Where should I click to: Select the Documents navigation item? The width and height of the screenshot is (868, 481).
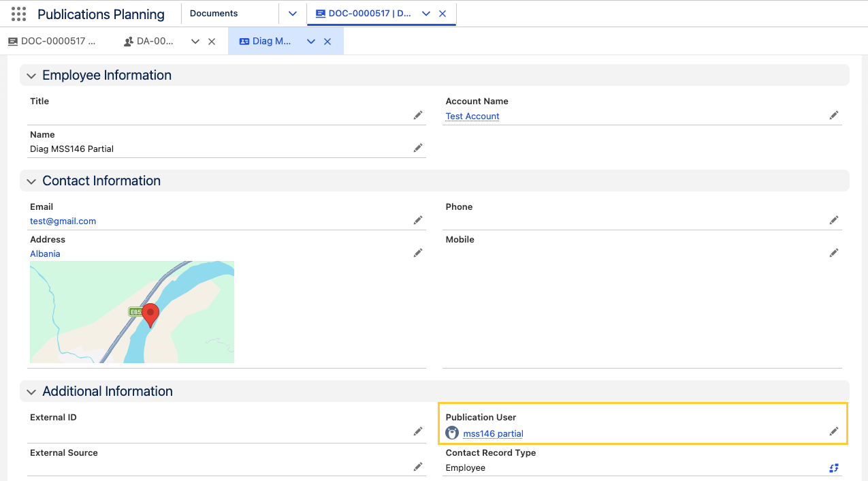click(214, 14)
